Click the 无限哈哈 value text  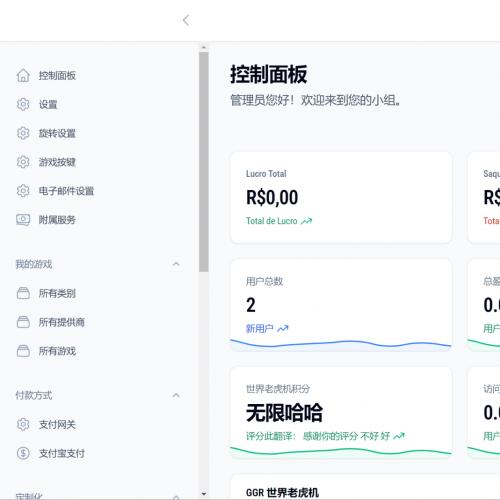pyautogui.click(x=284, y=413)
